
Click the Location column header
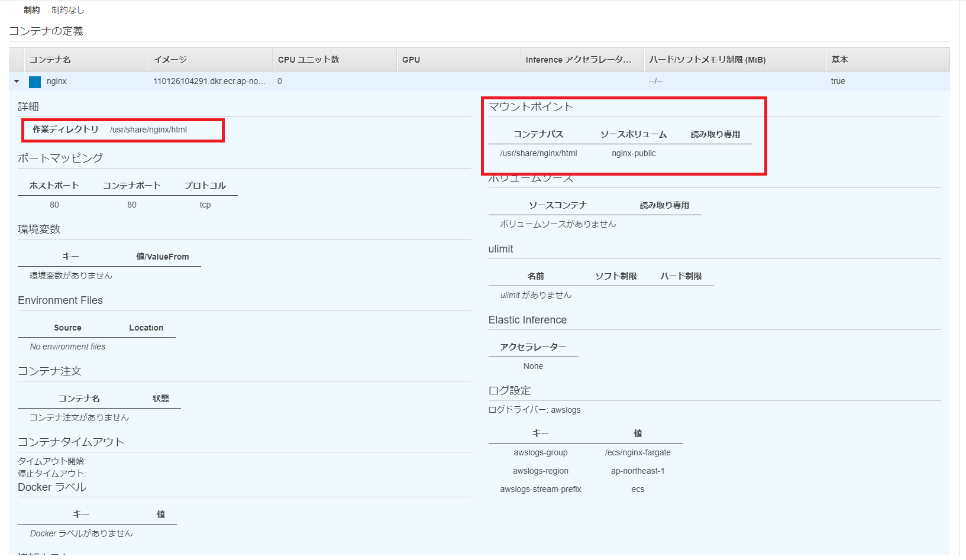(146, 328)
